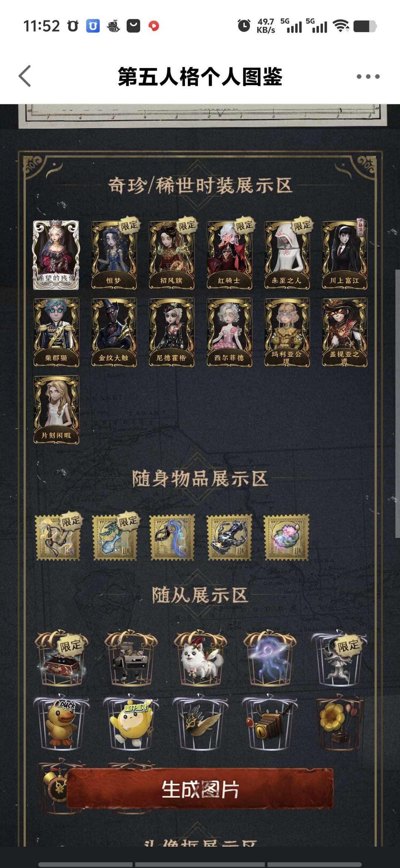Tap the black panther accessory stamp

[x=229, y=537]
